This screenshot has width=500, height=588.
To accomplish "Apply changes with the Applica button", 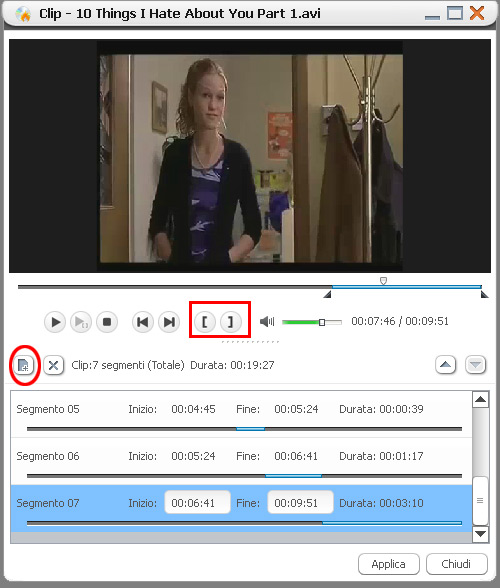I will (389, 564).
